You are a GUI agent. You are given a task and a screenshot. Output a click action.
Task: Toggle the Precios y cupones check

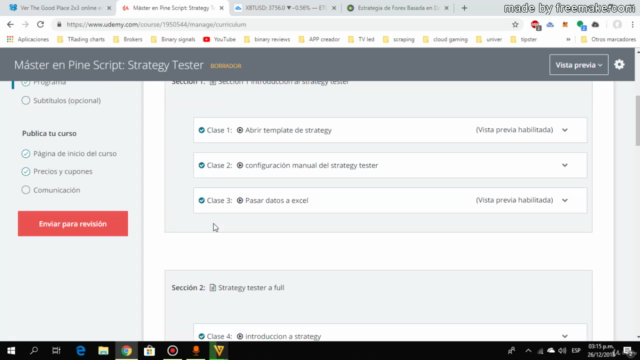click(x=26, y=171)
